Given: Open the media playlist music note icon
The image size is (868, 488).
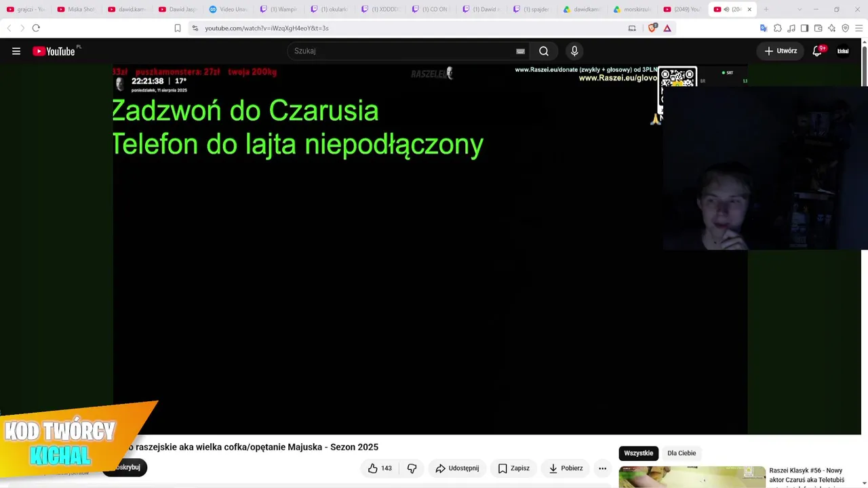Looking at the screenshot, I should [791, 28].
